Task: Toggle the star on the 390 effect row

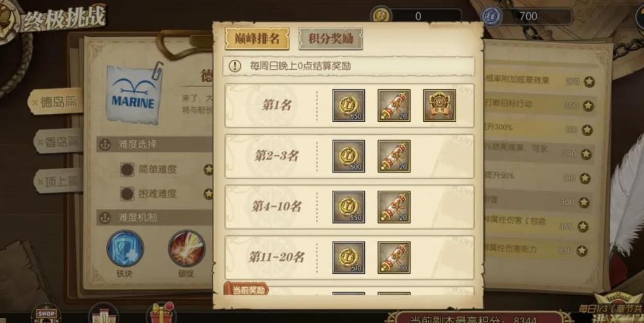Action: pos(586,154)
